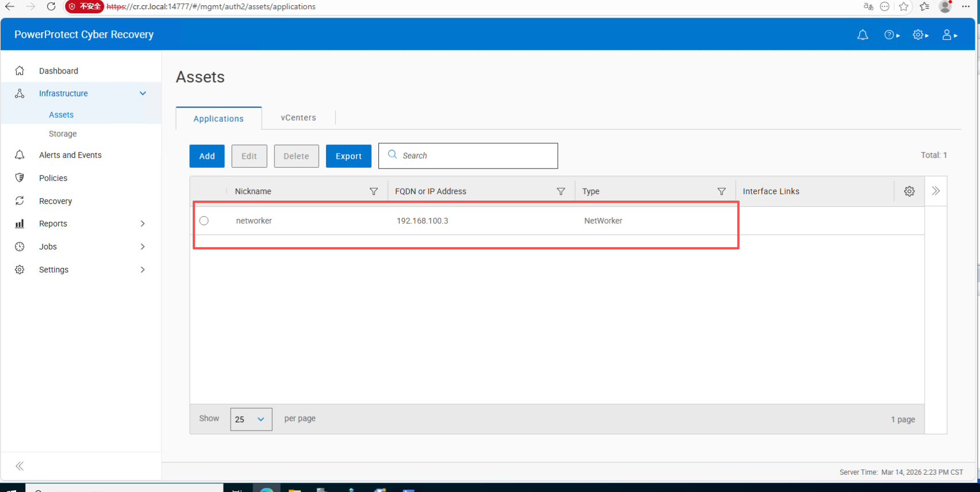980x492 pixels.
Task: Expand the Jobs submenu chevron
Action: pos(143,247)
